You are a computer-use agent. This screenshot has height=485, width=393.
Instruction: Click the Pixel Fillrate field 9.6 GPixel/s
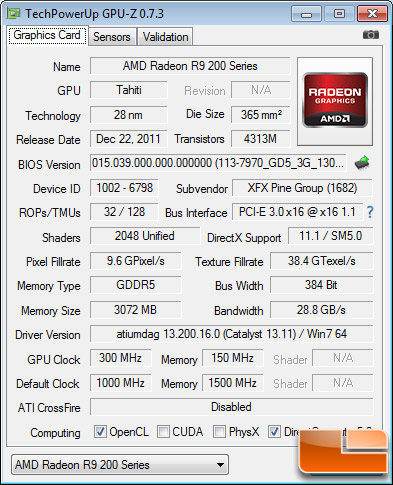pos(136,261)
